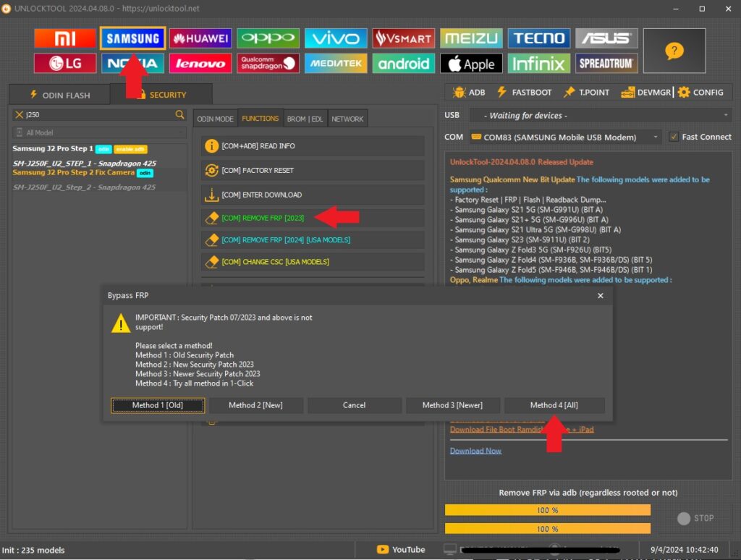The image size is (741, 560).
Task: Open the Qualcomm Snapdragon brand tile
Action: point(268,64)
